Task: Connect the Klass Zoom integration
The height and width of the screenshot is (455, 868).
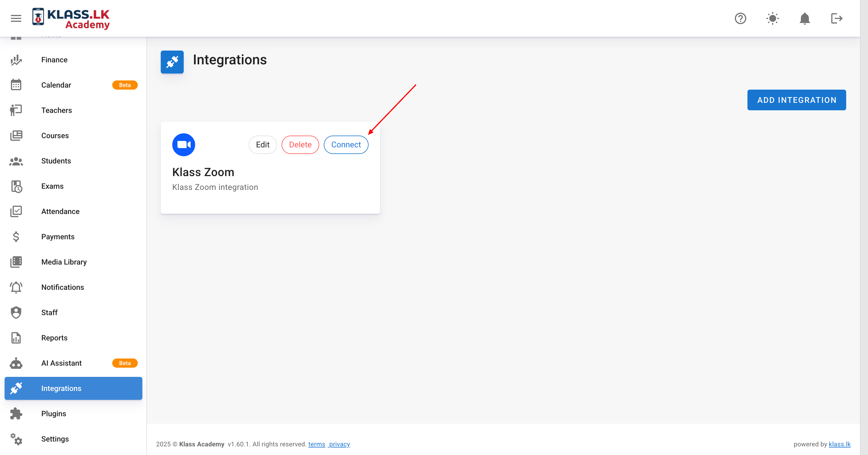Action: [x=346, y=145]
